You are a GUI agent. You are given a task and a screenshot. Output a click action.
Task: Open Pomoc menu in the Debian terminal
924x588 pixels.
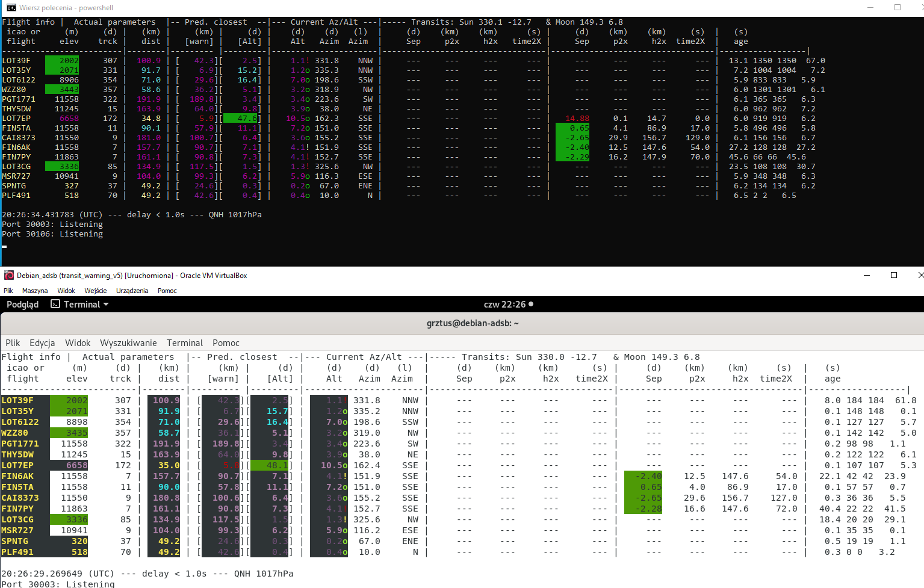coord(226,343)
